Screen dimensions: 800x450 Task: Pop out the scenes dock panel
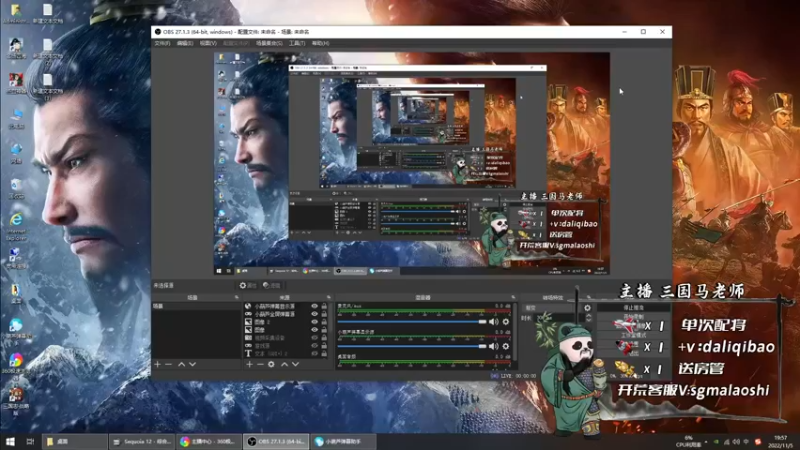[236, 297]
